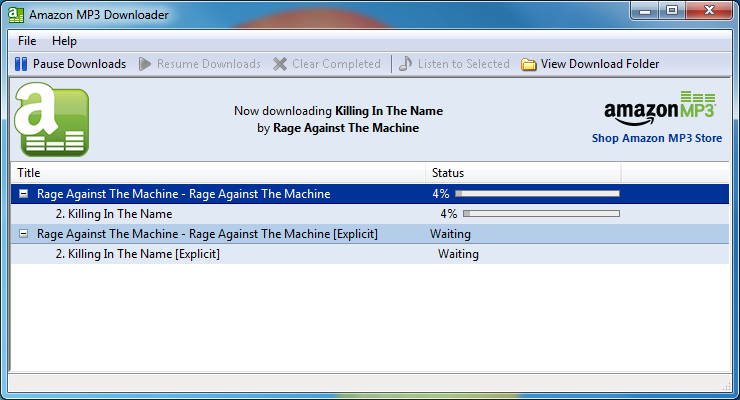The height and width of the screenshot is (400, 740).
Task: Click the Pause Downloads icon
Action: point(21,64)
